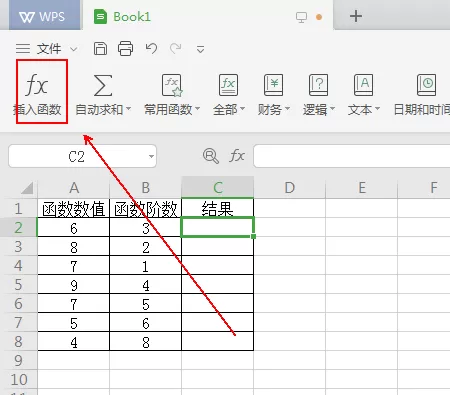The width and height of the screenshot is (450, 395).
Task: Select cell B3 containing 2
Action: coord(146,246)
